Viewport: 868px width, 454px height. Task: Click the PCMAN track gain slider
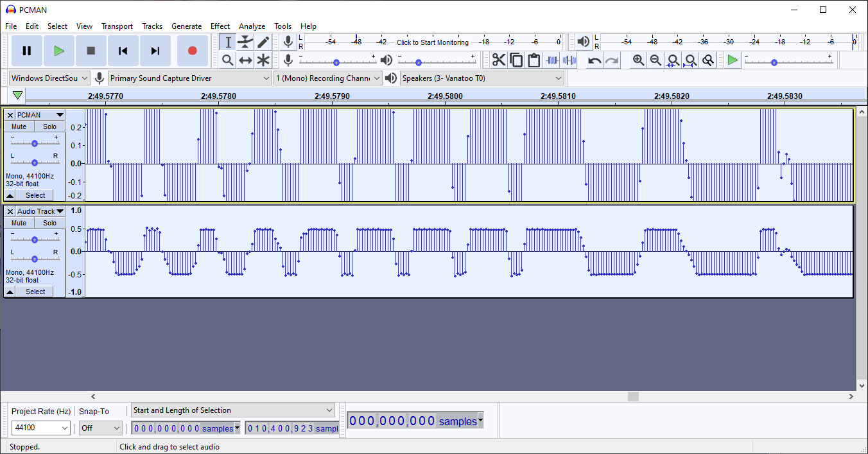pos(35,143)
